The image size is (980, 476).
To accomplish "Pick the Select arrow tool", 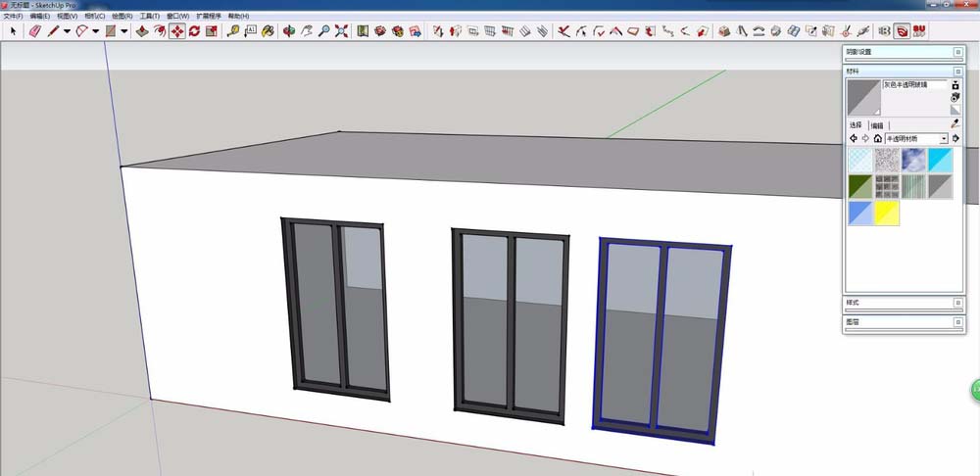I will pyautogui.click(x=13, y=30).
